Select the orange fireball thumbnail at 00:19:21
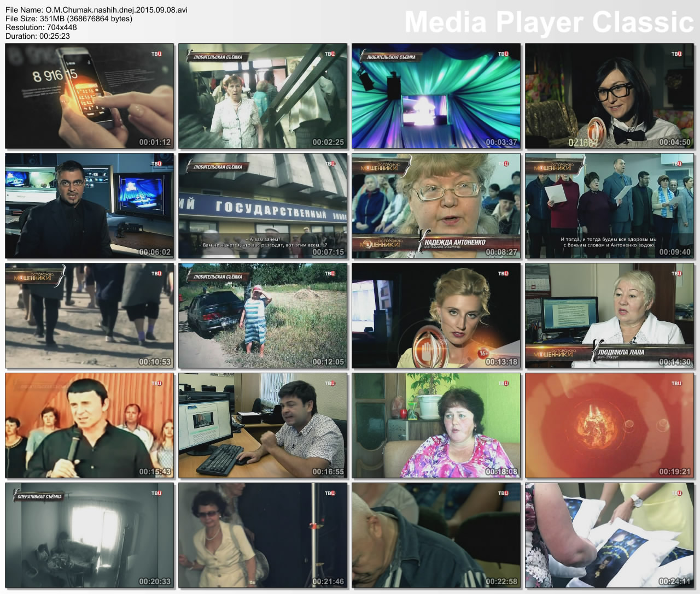 [x=610, y=426]
